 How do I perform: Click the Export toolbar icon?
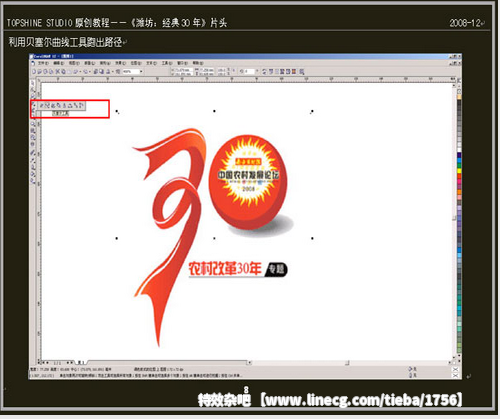[101, 72]
